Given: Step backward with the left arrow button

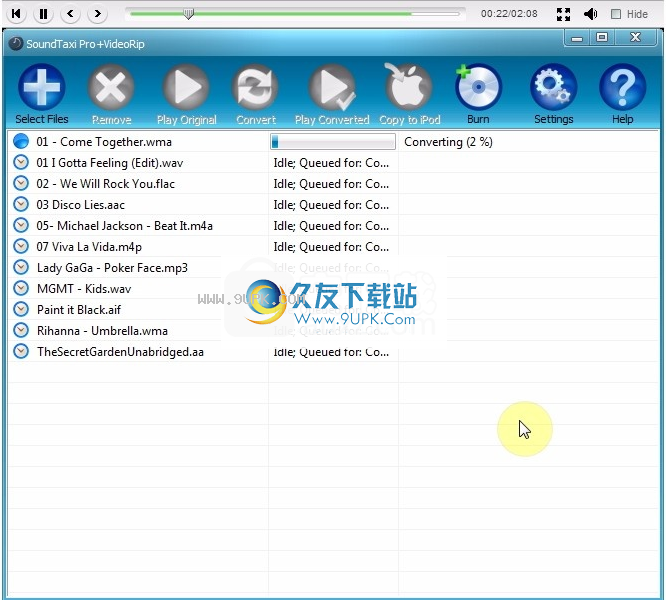Looking at the screenshot, I should tap(70, 14).
